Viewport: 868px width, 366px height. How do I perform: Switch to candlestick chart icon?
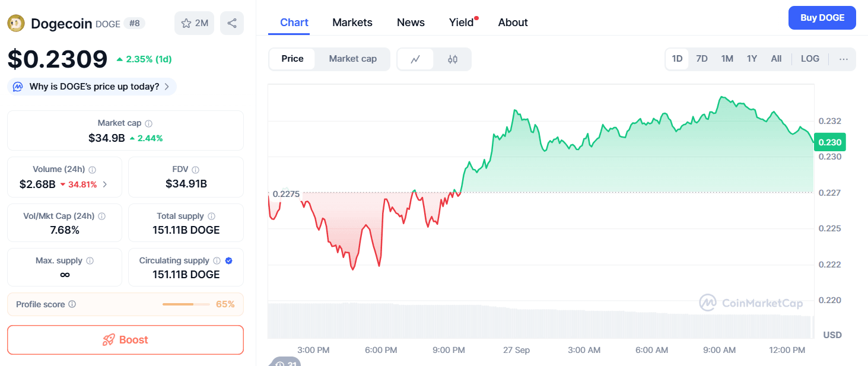coord(453,59)
